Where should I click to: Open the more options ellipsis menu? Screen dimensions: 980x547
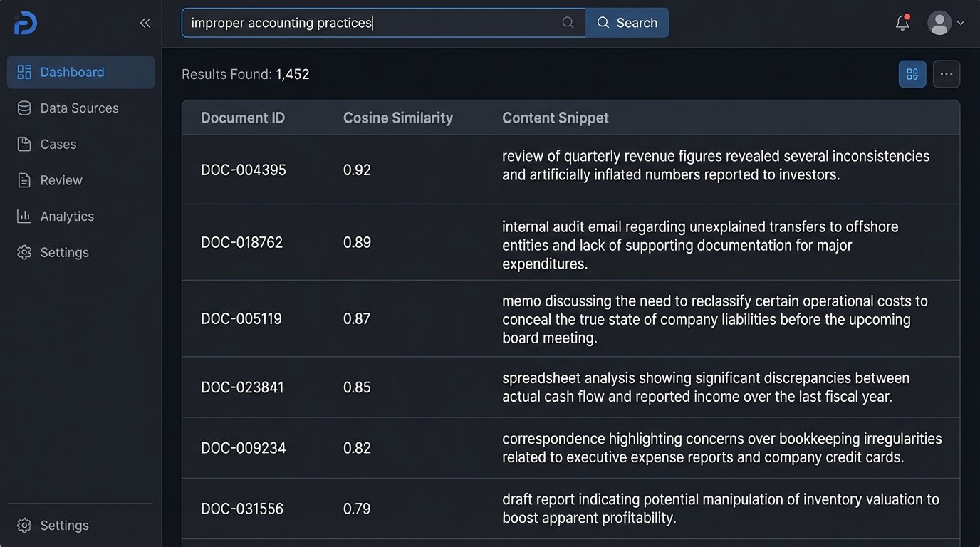(947, 74)
